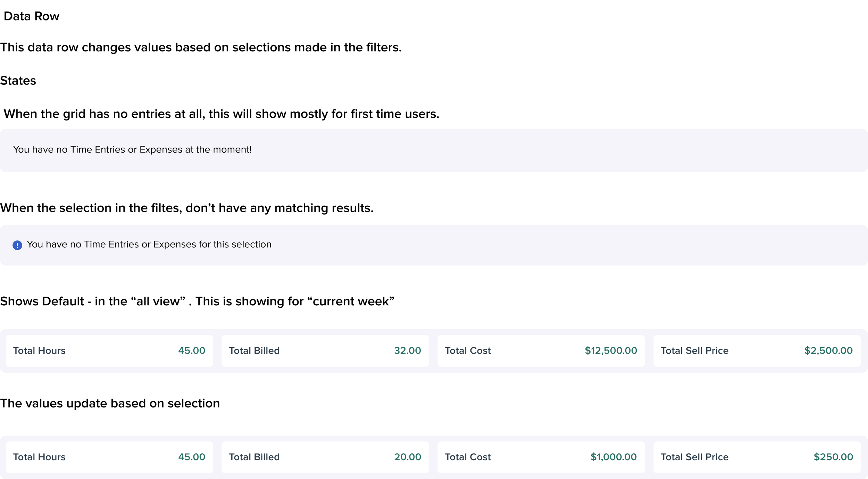Select the "Shows Default" current week heading
This screenshot has width=868, height=479.
click(197, 302)
